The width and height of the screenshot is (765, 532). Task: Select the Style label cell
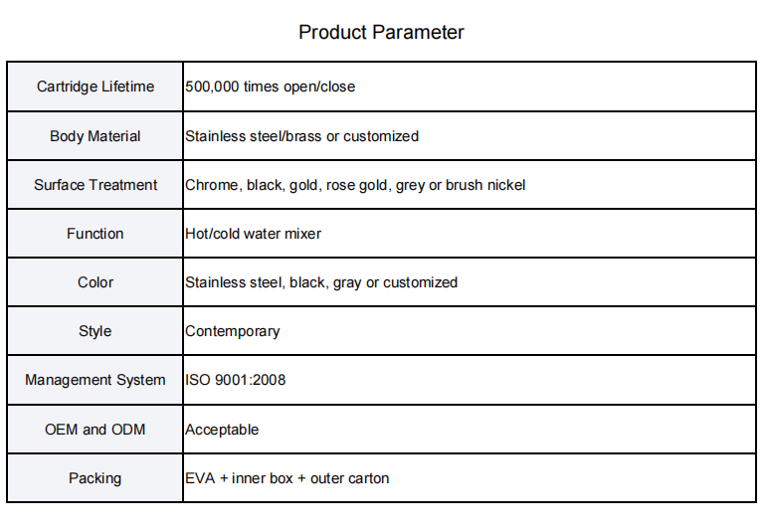(x=96, y=331)
